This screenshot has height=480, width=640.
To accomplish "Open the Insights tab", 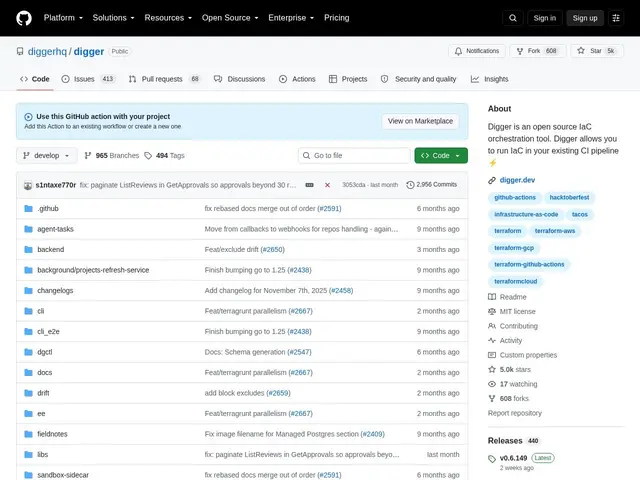I will [489, 79].
